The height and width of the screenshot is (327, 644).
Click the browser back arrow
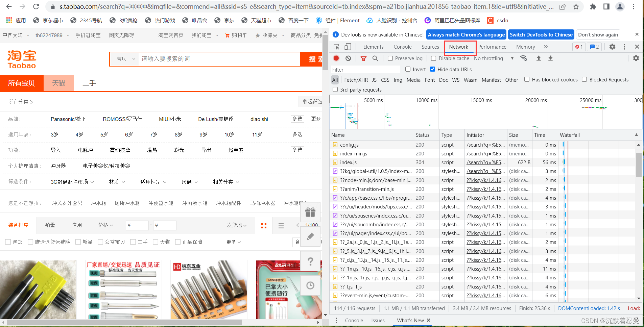click(9, 6)
